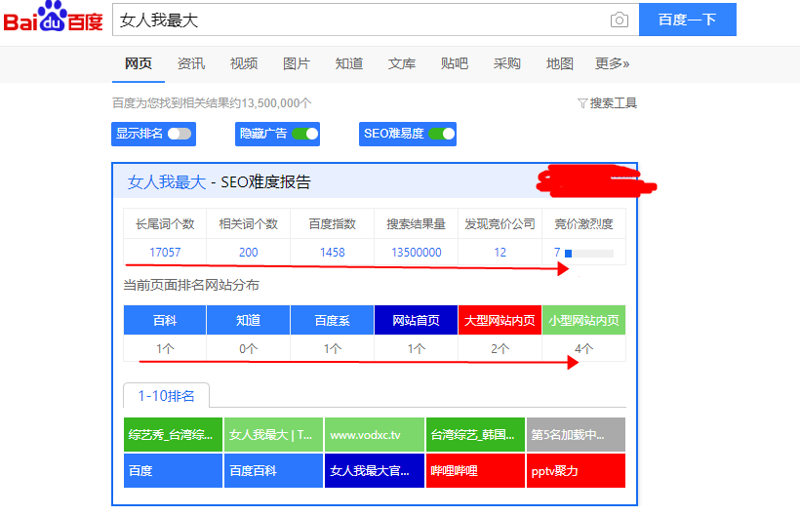Select the 1-10排名 tab
The image size is (800, 516).
coord(166,396)
